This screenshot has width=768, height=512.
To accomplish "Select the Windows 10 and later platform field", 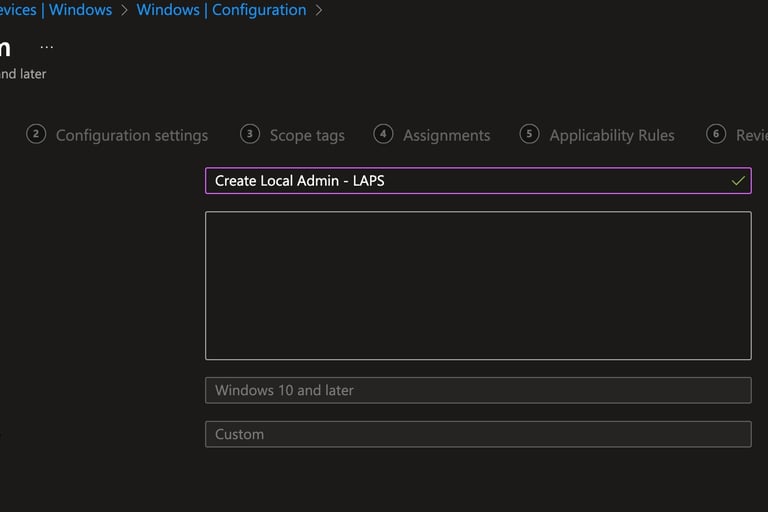I will [478, 390].
